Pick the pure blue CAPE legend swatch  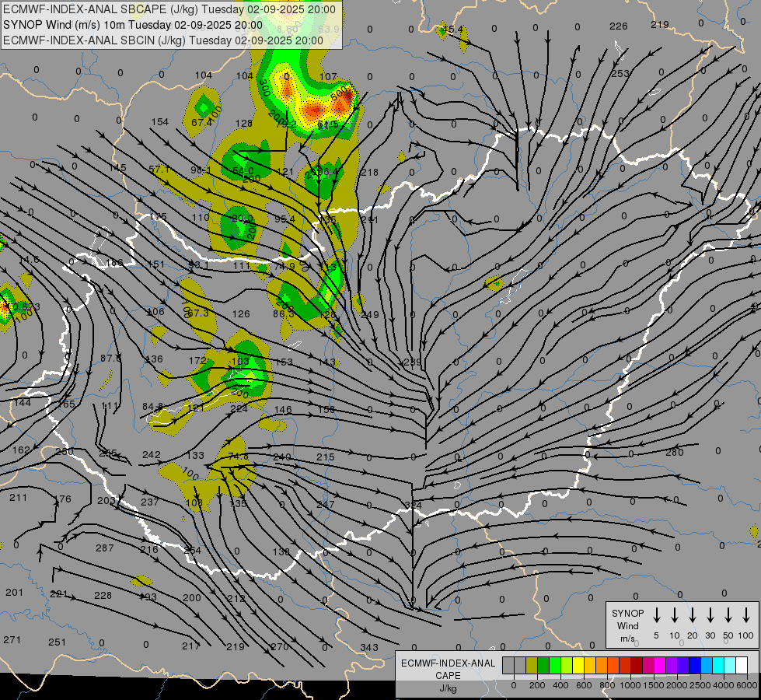point(694,666)
